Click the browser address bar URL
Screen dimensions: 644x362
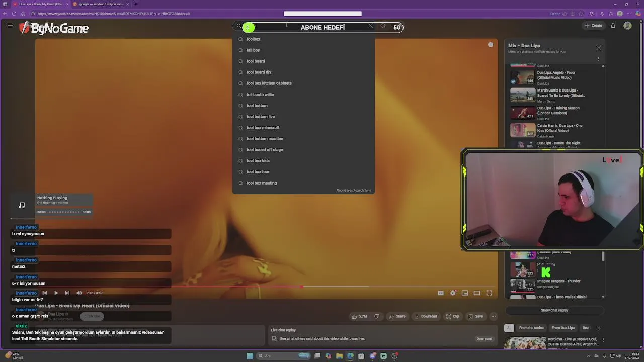[113, 14]
